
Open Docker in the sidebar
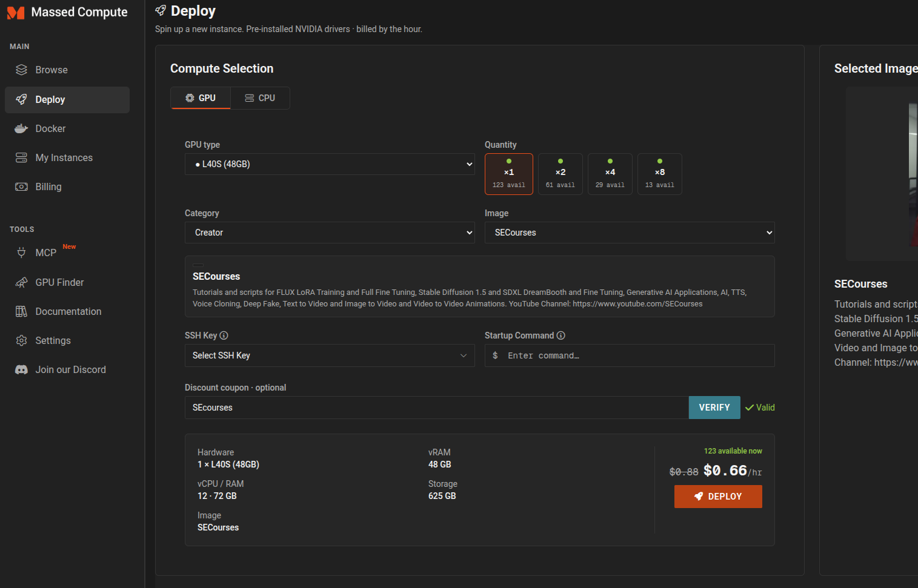point(67,128)
